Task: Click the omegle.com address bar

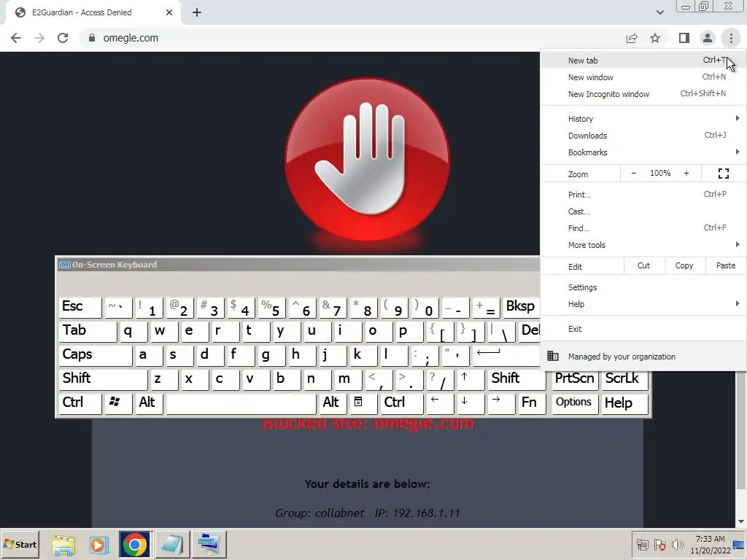Action: [352, 38]
